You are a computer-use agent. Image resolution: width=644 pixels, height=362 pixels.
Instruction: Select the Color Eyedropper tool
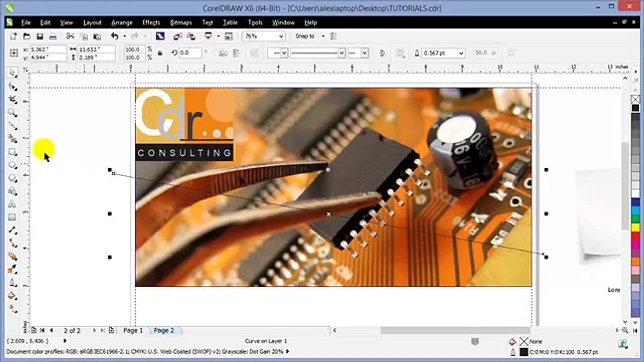pos(12,269)
